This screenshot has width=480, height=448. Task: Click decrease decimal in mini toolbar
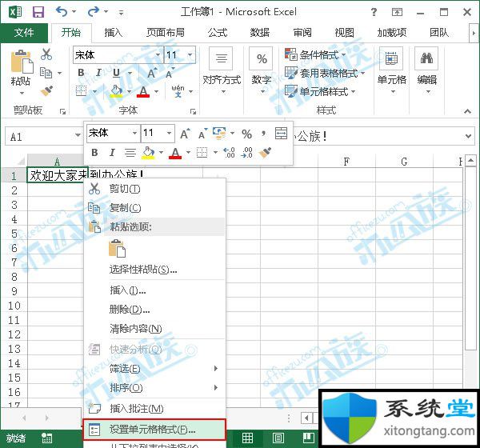tap(246, 152)
